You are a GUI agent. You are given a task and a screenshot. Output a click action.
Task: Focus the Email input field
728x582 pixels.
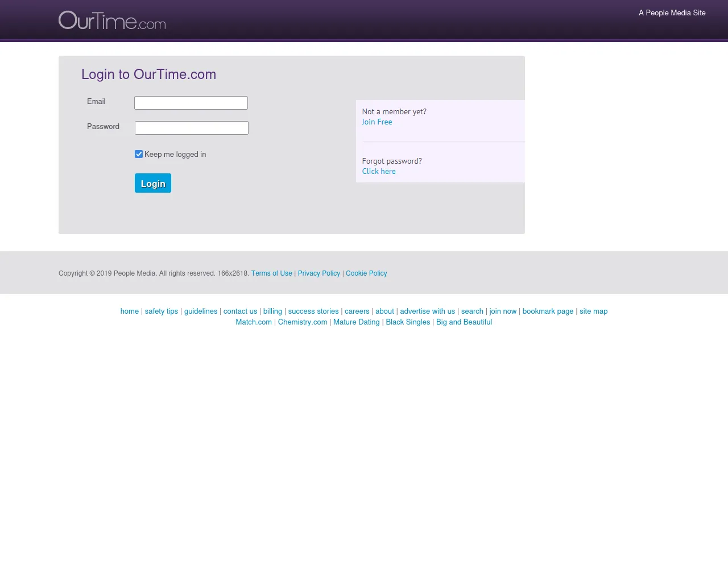point(191,103)
